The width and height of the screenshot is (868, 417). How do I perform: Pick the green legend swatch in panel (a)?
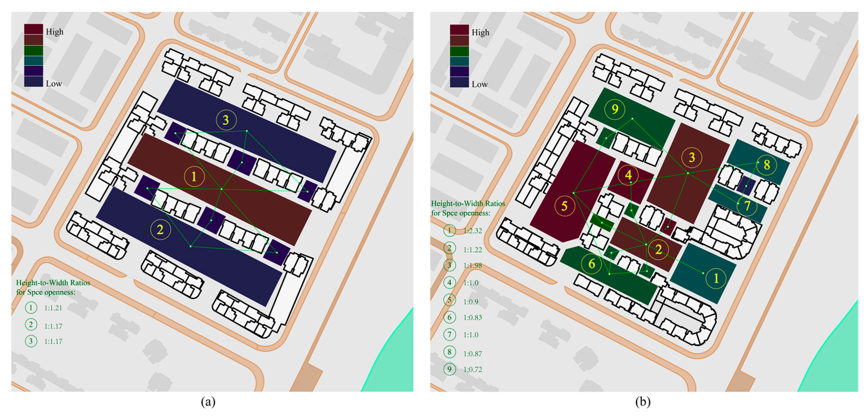pyautogui.click(x=33, y=50)
